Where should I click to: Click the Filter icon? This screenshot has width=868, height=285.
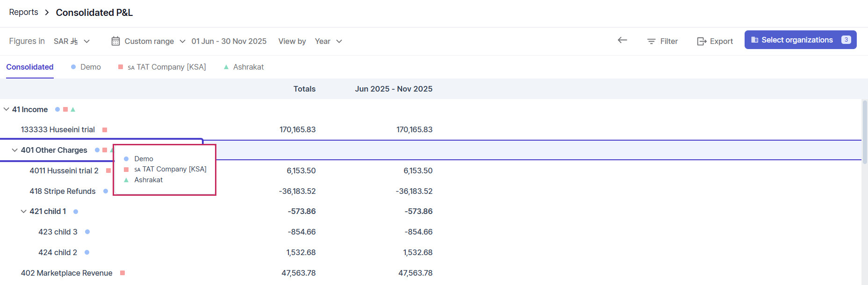[651, 41]
